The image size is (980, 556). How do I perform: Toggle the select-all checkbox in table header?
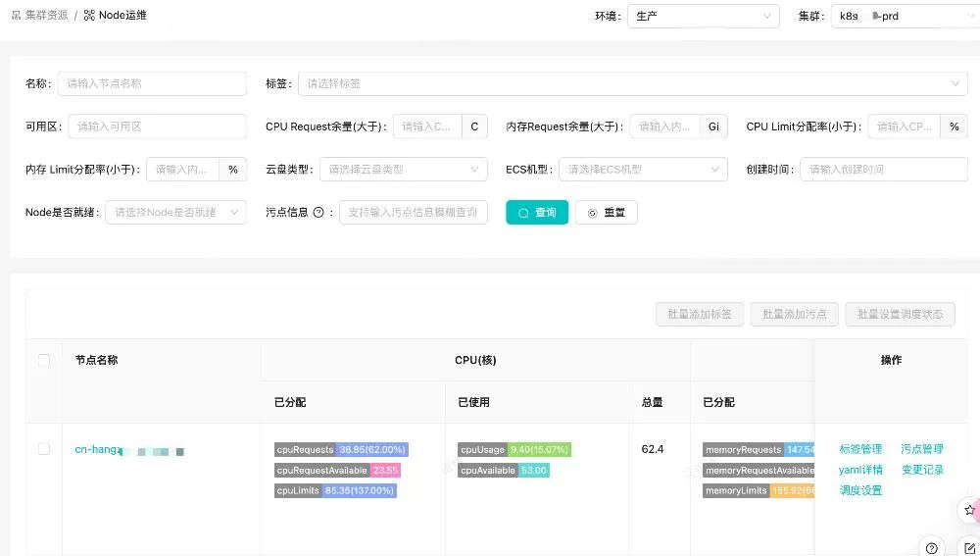pos(44,360)
